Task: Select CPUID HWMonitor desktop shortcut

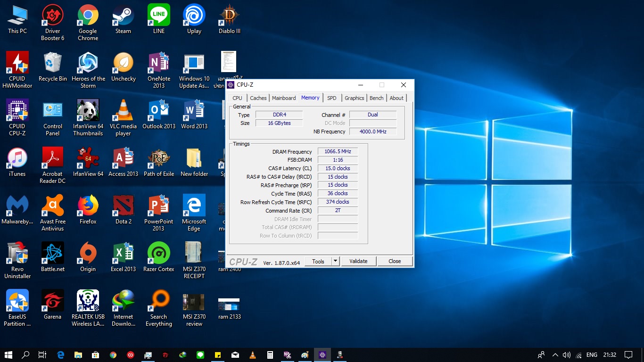Action: click(x=17, y=70)
